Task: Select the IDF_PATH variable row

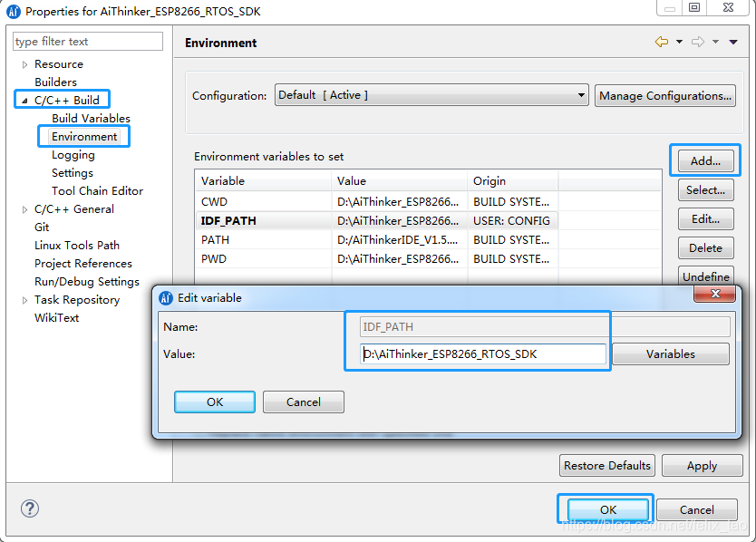Action: [x=428, y=221]
